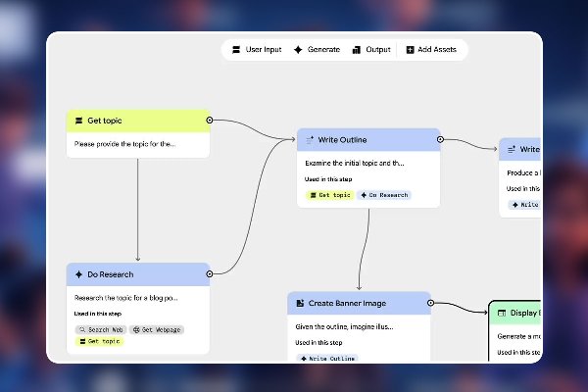Click 'Research the topic for a blog po...' text

126,298
